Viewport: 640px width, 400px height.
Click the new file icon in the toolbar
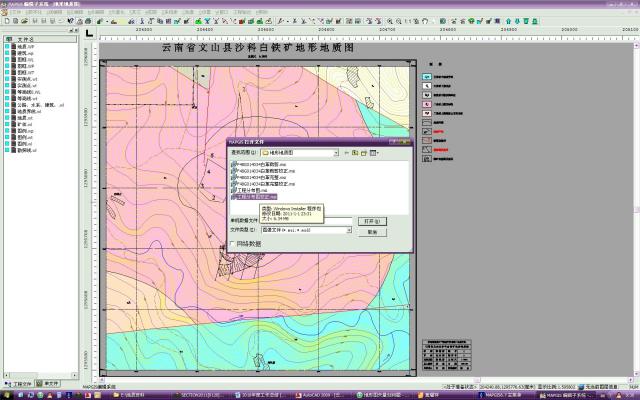(5, 19)
